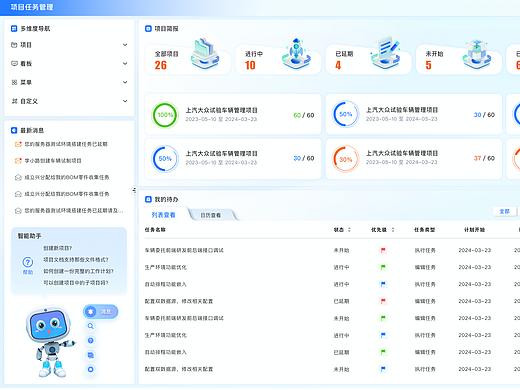This screenshot has height=390, width=520.
Task: Expand the 菜单 navigation chevron
Action: coord(125,82)
